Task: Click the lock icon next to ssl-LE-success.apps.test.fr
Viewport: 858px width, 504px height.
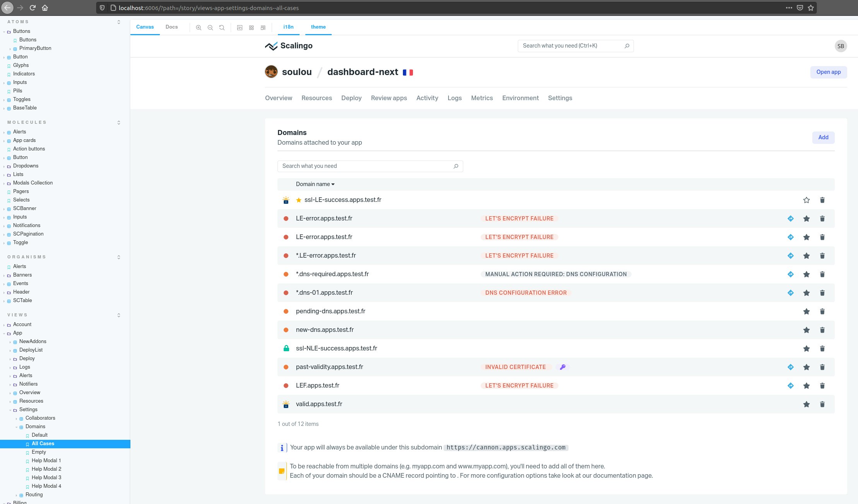Action: pos(285,200)
